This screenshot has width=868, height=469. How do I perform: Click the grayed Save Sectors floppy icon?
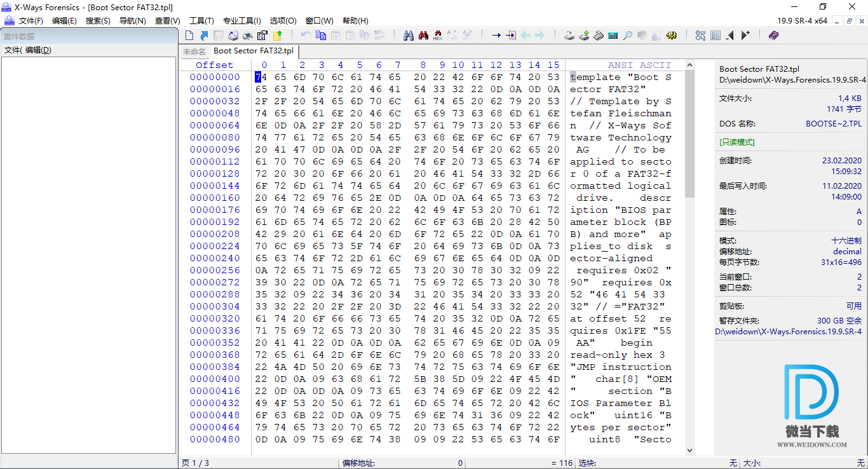pyautogui.click(x=219, y=36)
